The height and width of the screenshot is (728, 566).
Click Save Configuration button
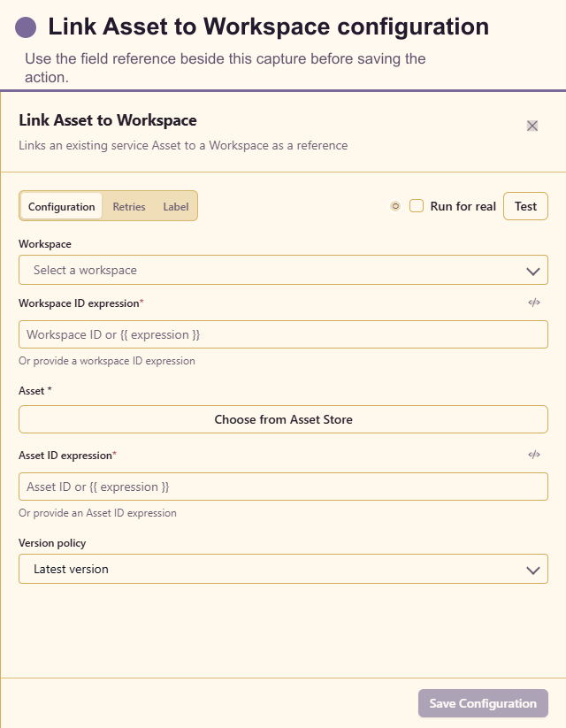483,703
